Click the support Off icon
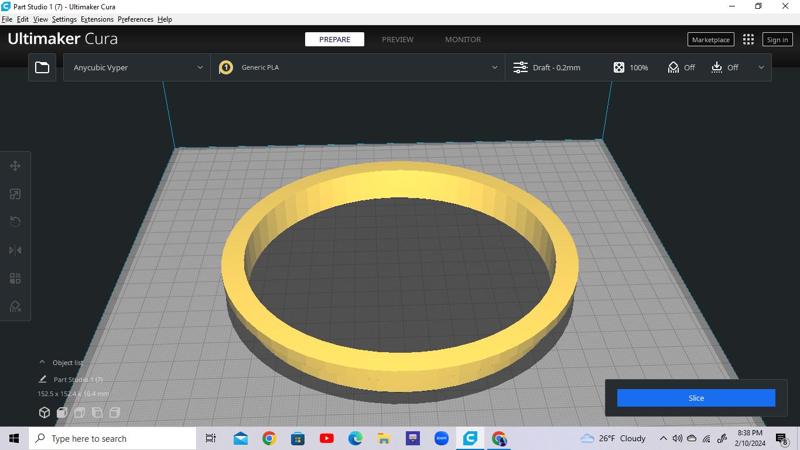 click(673, 67)
